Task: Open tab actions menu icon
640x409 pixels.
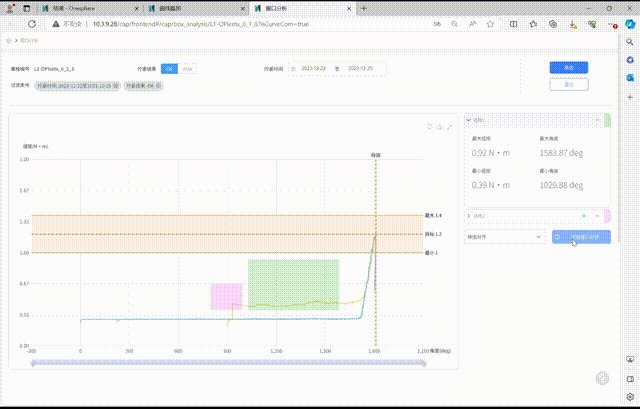Action: pyautogui.click(x=27, y=8)
